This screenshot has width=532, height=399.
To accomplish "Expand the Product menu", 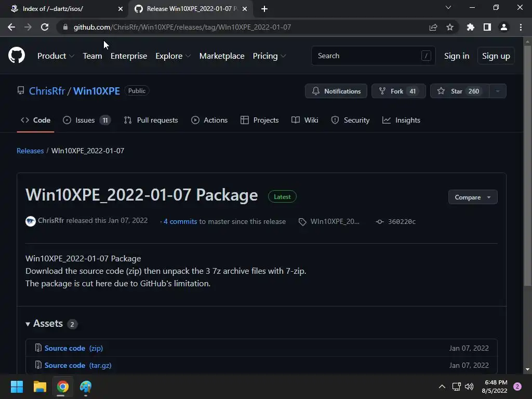I will [56, 56].
